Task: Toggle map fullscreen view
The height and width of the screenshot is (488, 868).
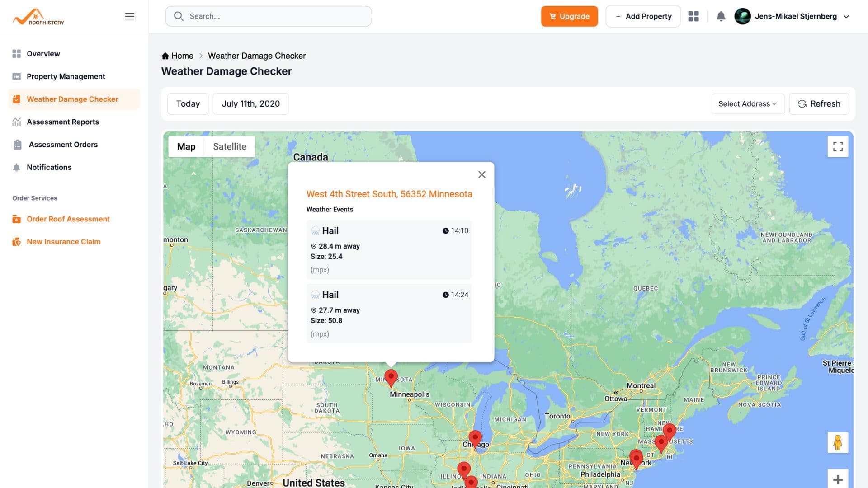Action: 838,147
